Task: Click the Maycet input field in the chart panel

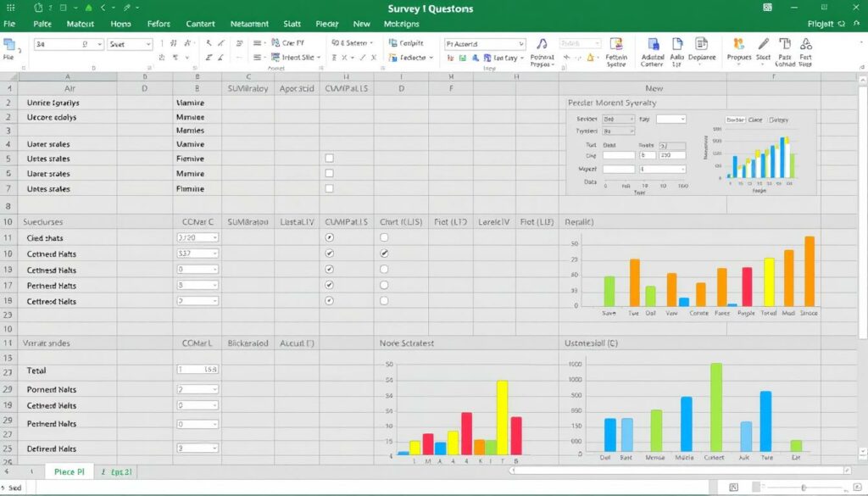Action: (x=618, y=169)
